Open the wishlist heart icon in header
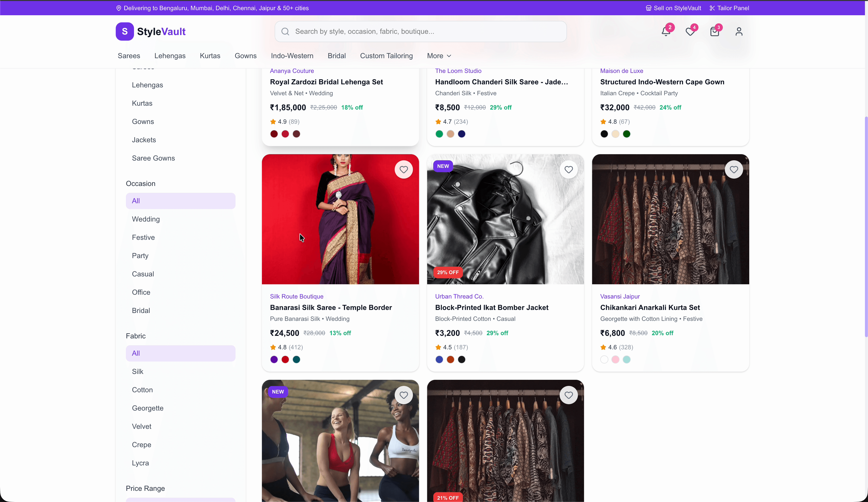868x502 pixels. coord(690,32)
